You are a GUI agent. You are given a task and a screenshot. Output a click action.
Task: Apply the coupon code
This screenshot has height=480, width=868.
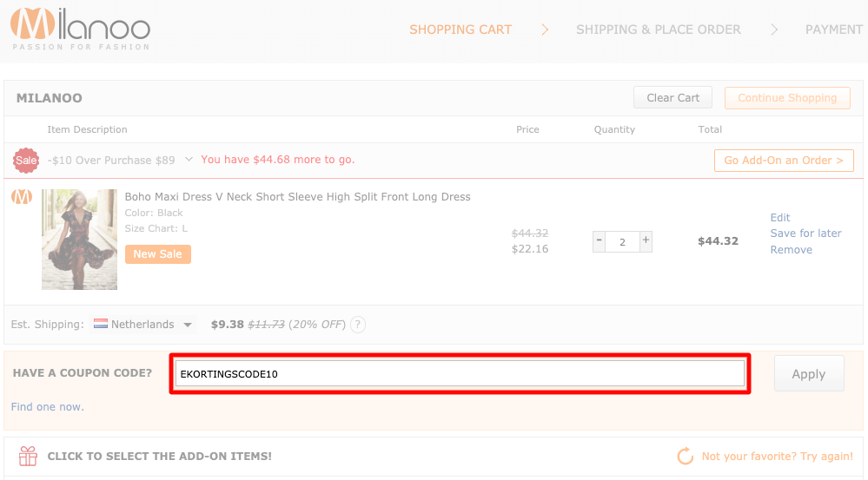pyautogui.click(x=809, y=374)
